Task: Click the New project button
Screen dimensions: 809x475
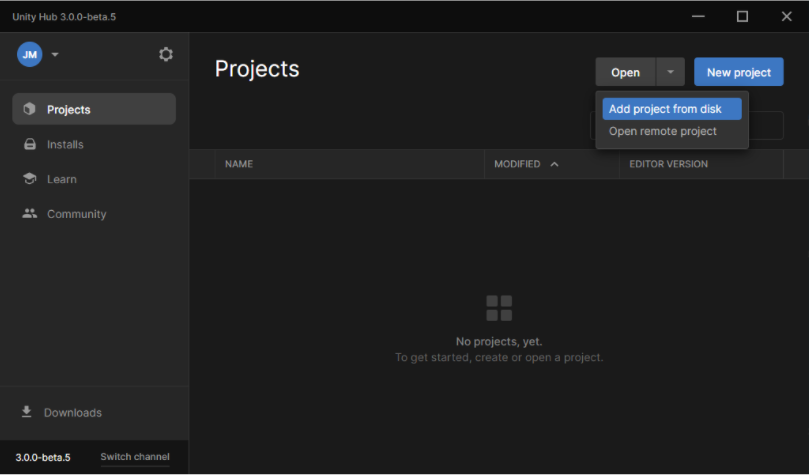Action: [738, 72]
